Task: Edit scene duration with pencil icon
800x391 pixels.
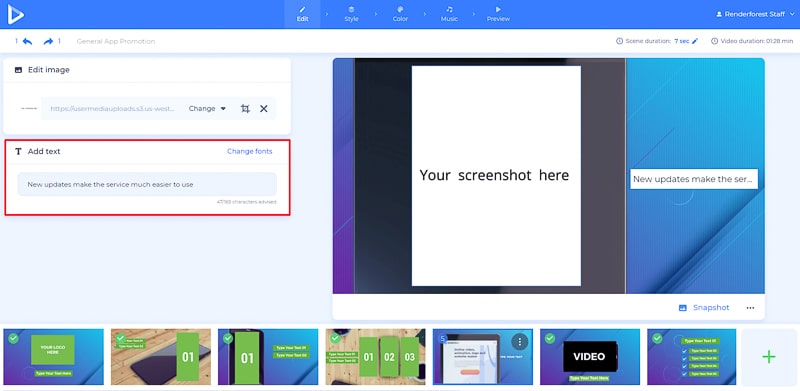Action: point(695,41)
